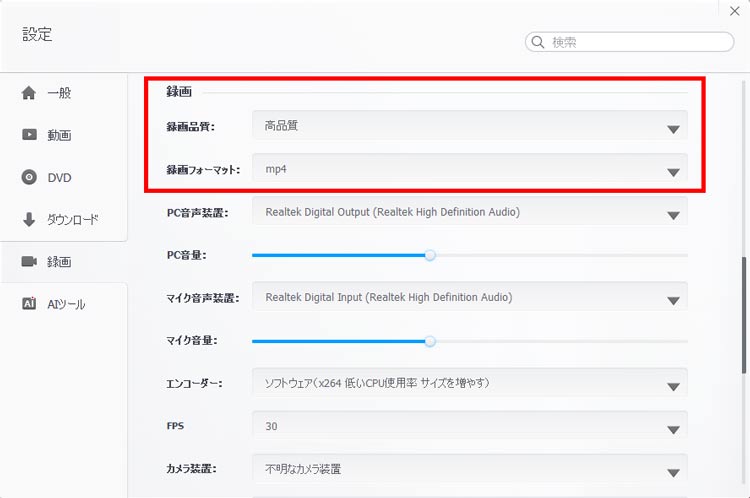Viewport: 750px width, 498px height.
Task: Open the 録画品質 dropdown showing 高品質
Action: 470,126
